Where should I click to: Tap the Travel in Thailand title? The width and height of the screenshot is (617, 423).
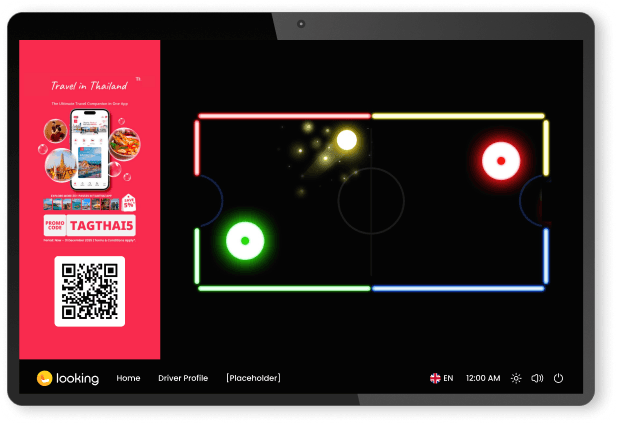pos(90,86)
